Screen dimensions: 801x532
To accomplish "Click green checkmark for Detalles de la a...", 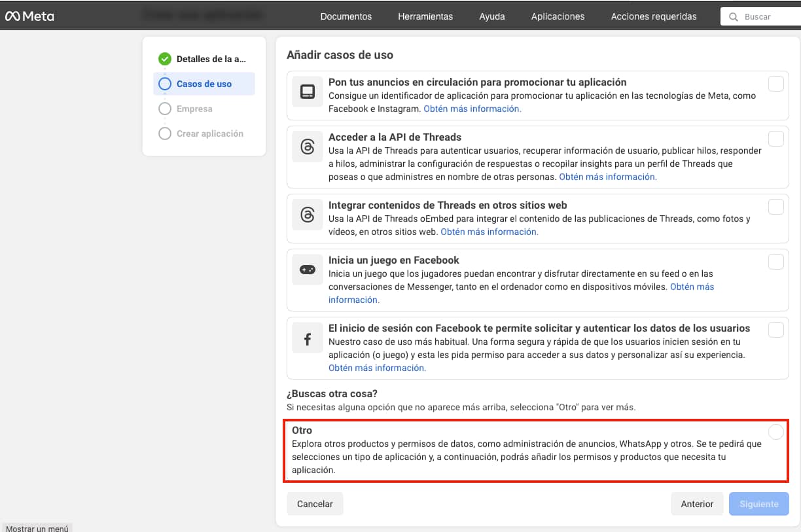I will [165, 59].
